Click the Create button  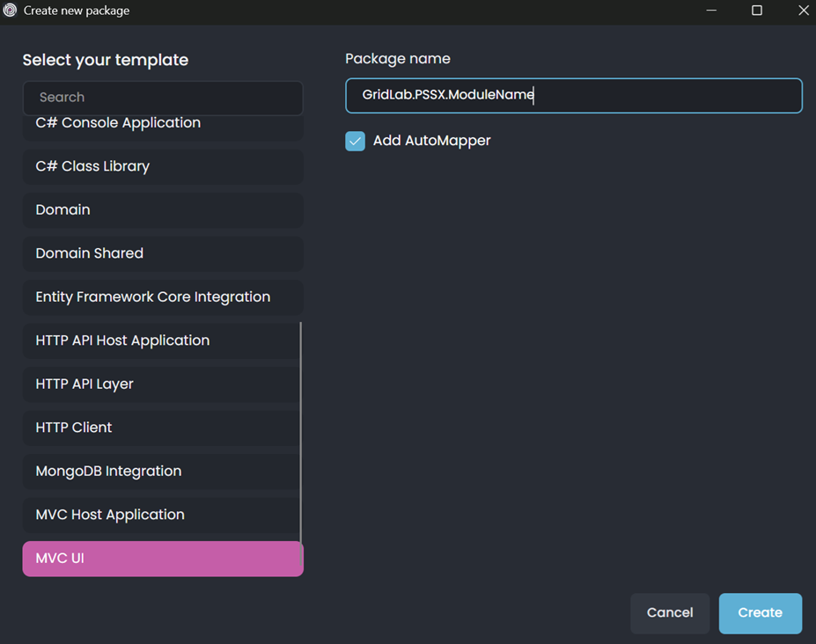(760, 613)
